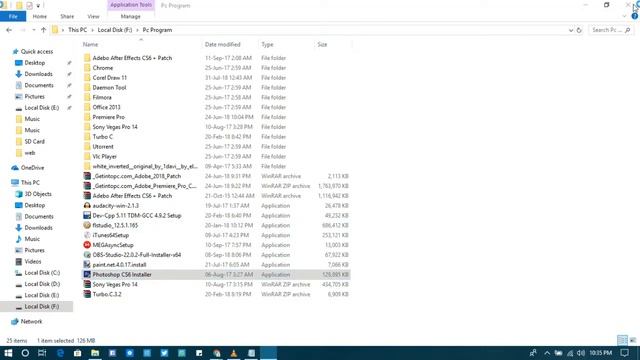This screenshot has height=360, width=640.
Task: Select the Premiere Pro folder icon
Action: pos(87,117)
